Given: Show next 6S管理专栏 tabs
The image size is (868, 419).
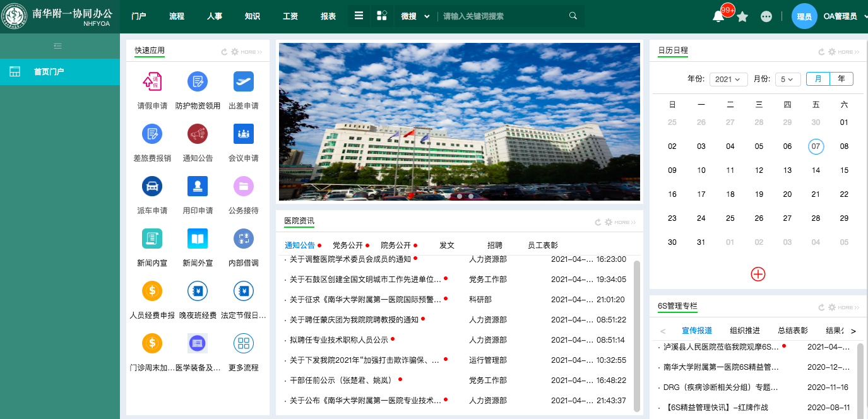Looking at the screenshot, I should coord(853,331).
